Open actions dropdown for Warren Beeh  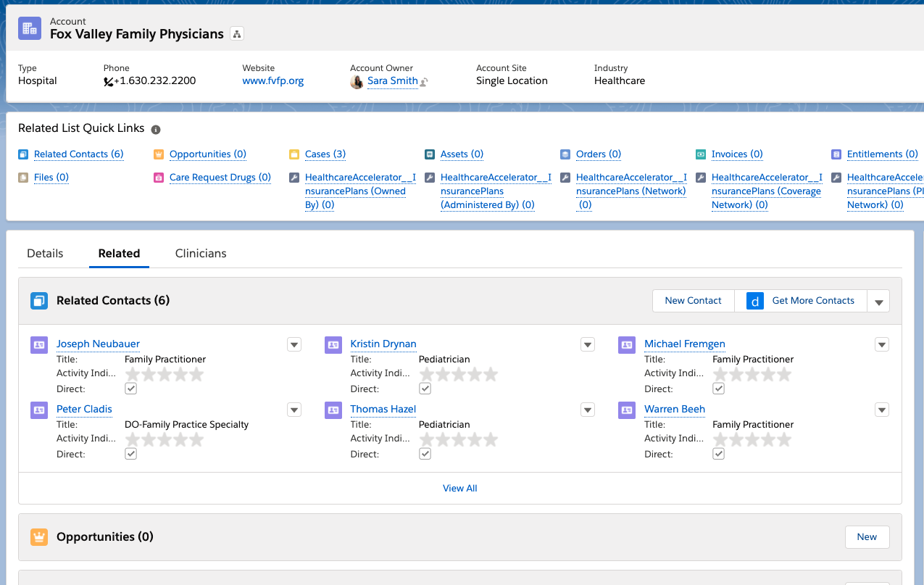tap(882, 410)
